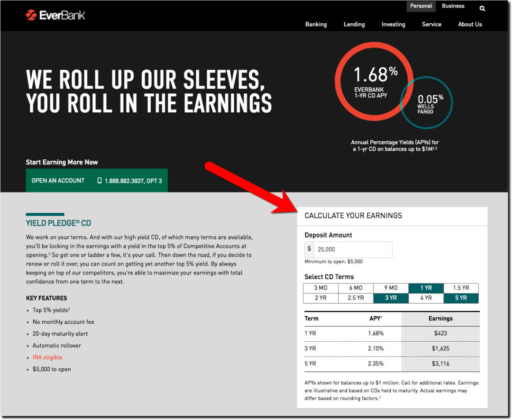The width and height of the screenshot is (512, 420).
Task: Click the Open An Account button
Action: point(58,181)
